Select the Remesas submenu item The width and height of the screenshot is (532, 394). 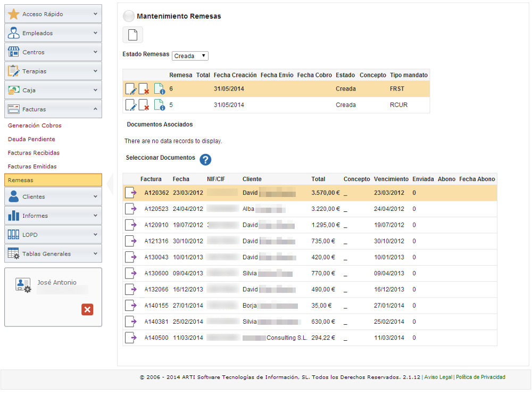(x=53, y=180)
